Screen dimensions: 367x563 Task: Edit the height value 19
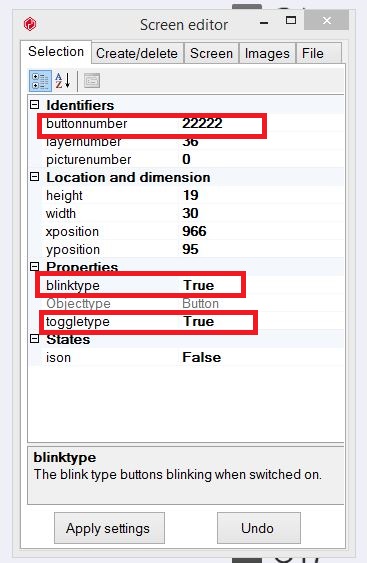[x=190, y=195]
